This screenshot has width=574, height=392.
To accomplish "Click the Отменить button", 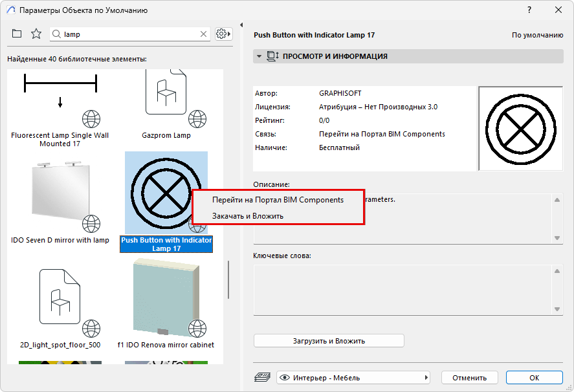I will (469, 377).
